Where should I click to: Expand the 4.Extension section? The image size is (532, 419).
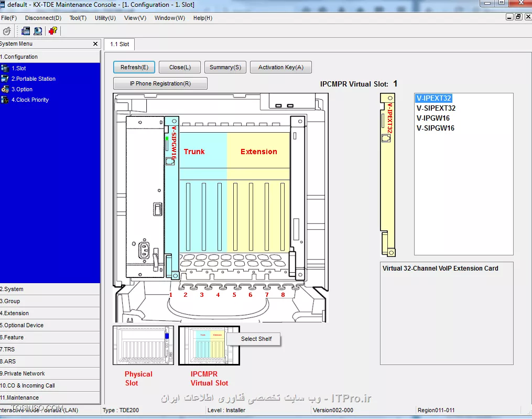(50, 314)
